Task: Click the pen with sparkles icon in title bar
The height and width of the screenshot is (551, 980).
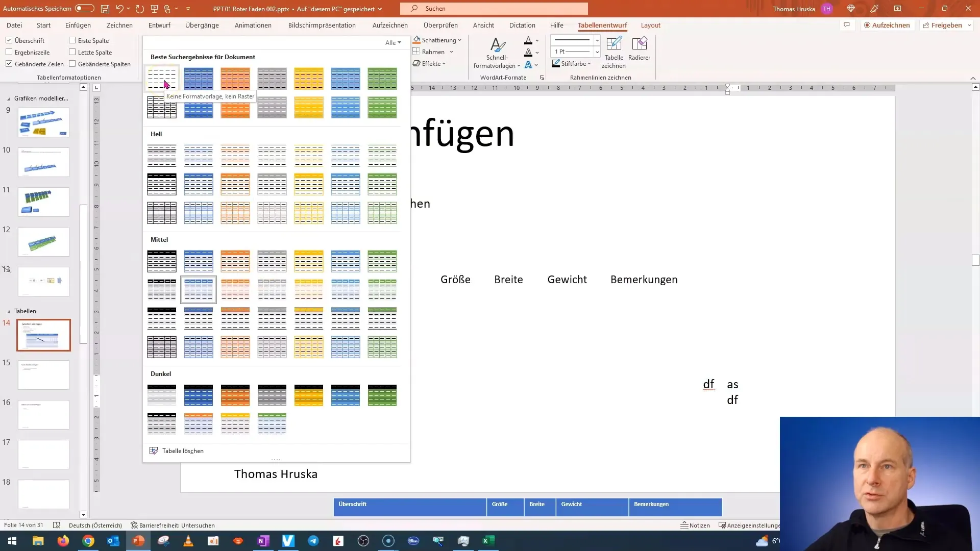Action: point(874,9)
